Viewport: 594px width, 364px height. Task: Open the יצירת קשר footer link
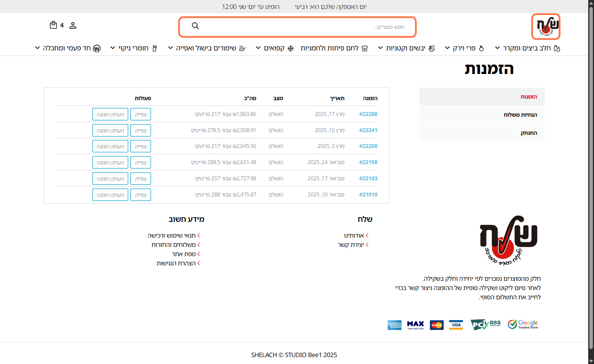coord(351,245)
